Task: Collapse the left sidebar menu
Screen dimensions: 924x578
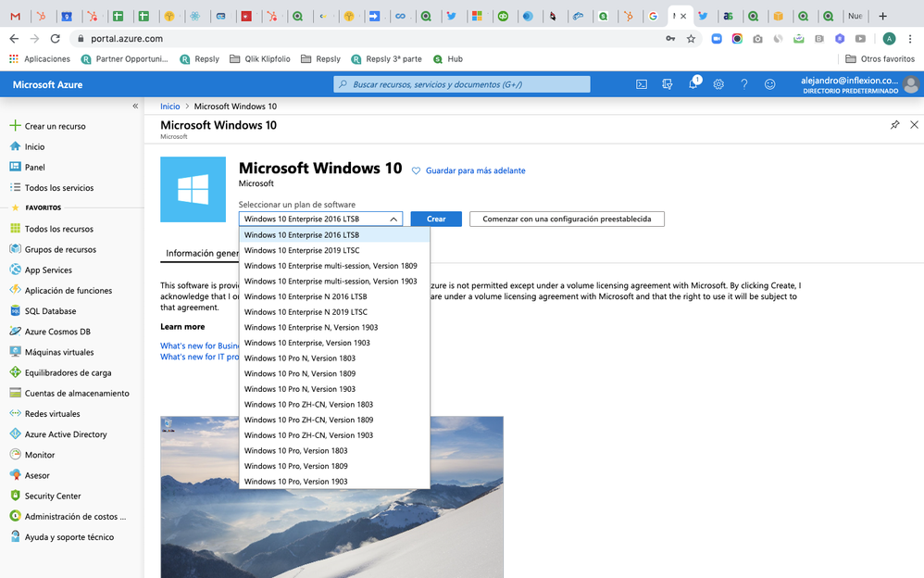Action: tap(135, 107)
